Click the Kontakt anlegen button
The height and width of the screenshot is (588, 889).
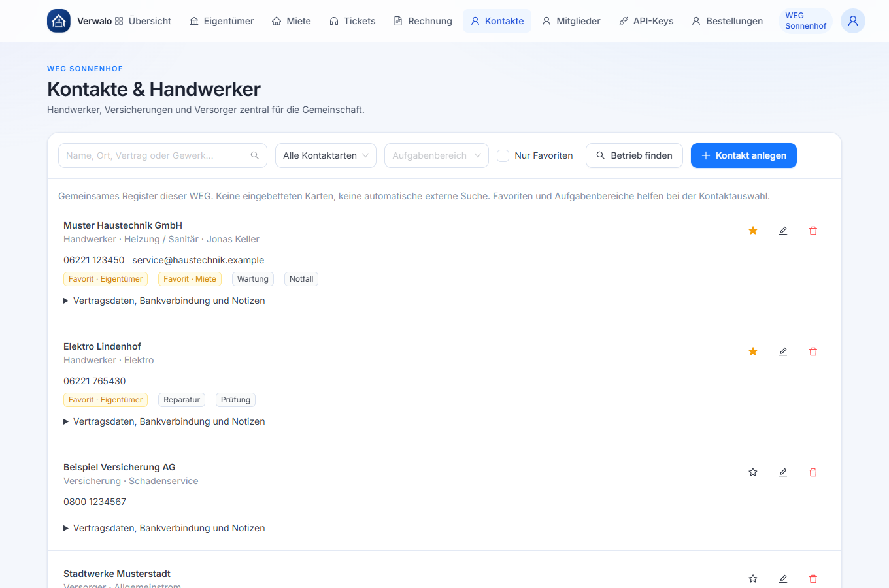coord(744,155)
